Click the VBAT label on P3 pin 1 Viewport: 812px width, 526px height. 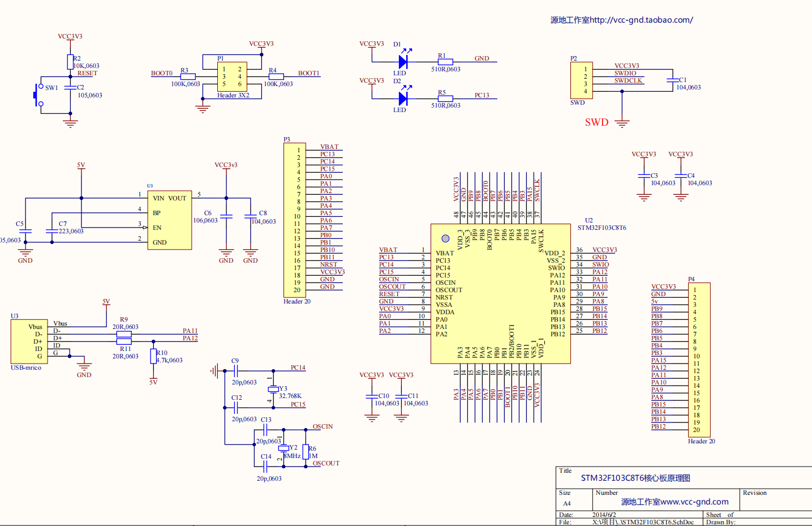pyautogui.click(x=329, y=147)
